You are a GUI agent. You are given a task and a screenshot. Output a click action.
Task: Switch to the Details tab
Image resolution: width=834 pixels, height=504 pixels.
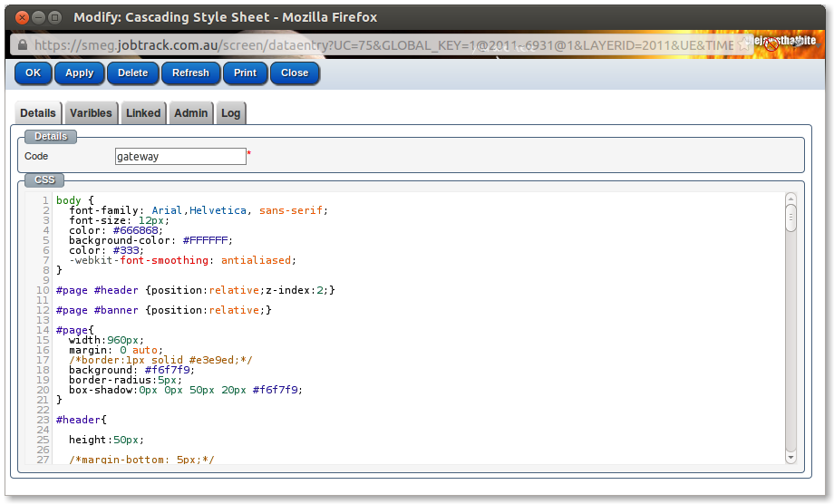pyautogui.click(x=38, y=113)
